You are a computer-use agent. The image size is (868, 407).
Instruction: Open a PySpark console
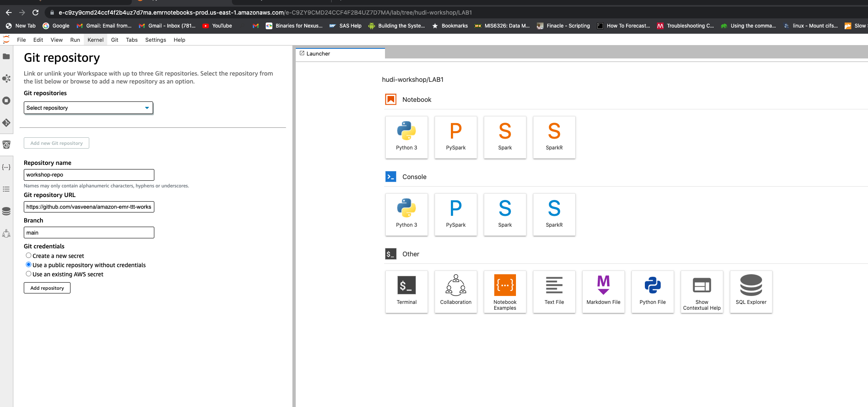(x=455, y=215)
